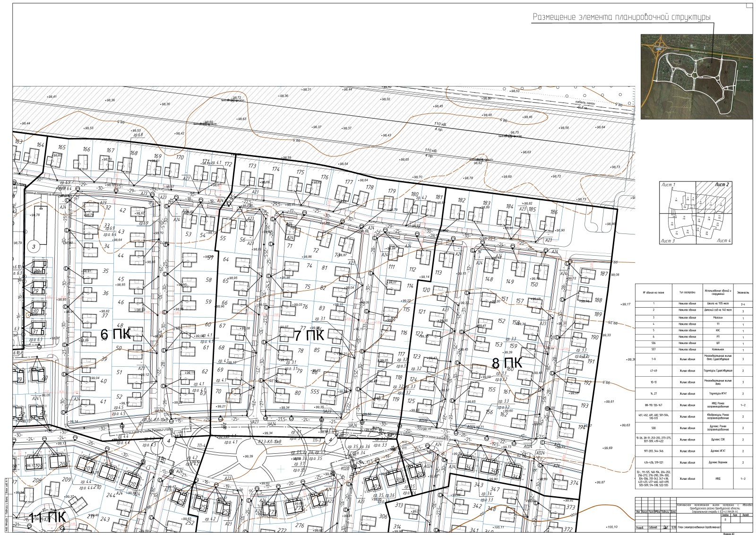Click lot number 190 on the plan
Image resolution: width=756 pixels, height=535 pixels.
coord(594,337)
